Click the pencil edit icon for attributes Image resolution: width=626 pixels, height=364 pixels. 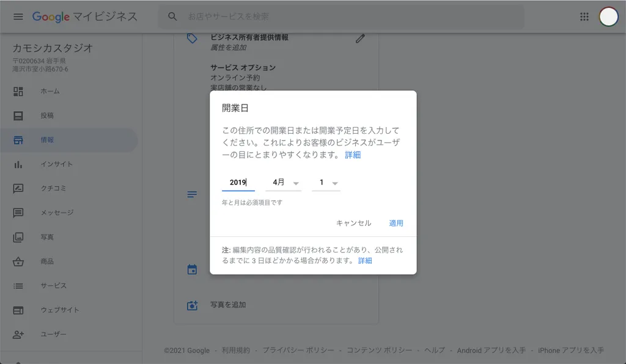(360, 38)
